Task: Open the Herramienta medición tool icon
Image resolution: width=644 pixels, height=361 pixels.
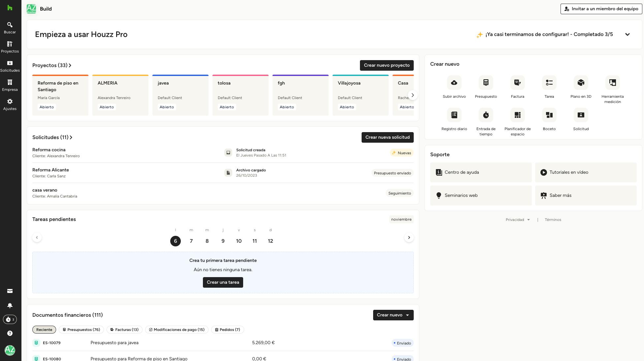Action: 612,83
